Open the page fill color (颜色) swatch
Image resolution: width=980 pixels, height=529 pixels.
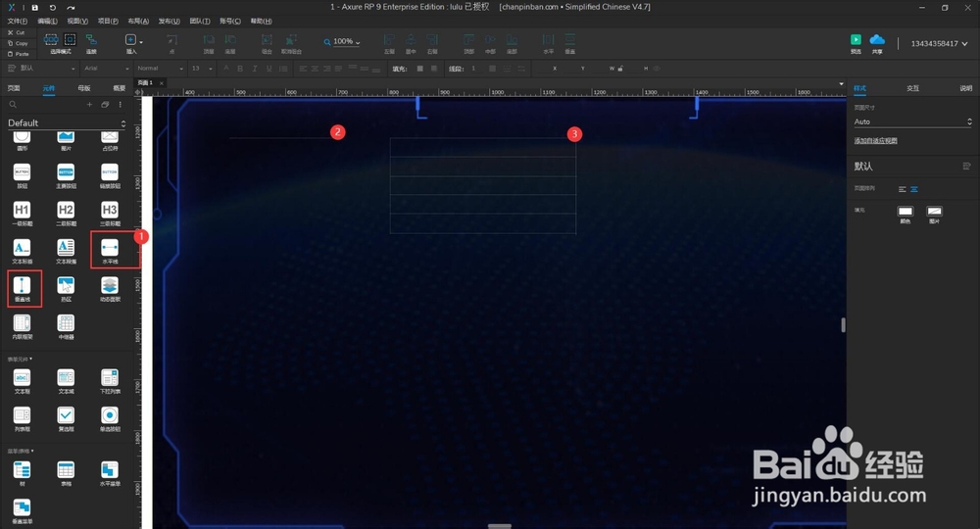(905, 211)
